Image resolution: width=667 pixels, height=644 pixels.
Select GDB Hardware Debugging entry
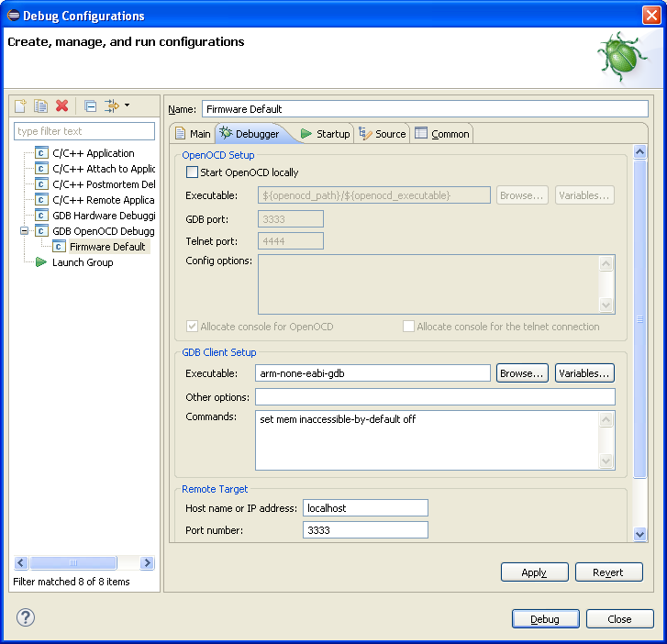pyautogui.click(x=104, y=216)
